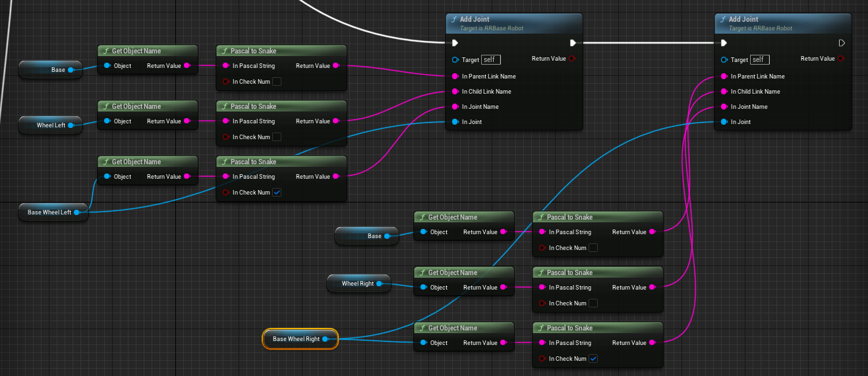This screenshot has width=868, height=376.
Task: Click the Object pin on Wheel Left's Get Object Name
Action: tap(107, 121)
